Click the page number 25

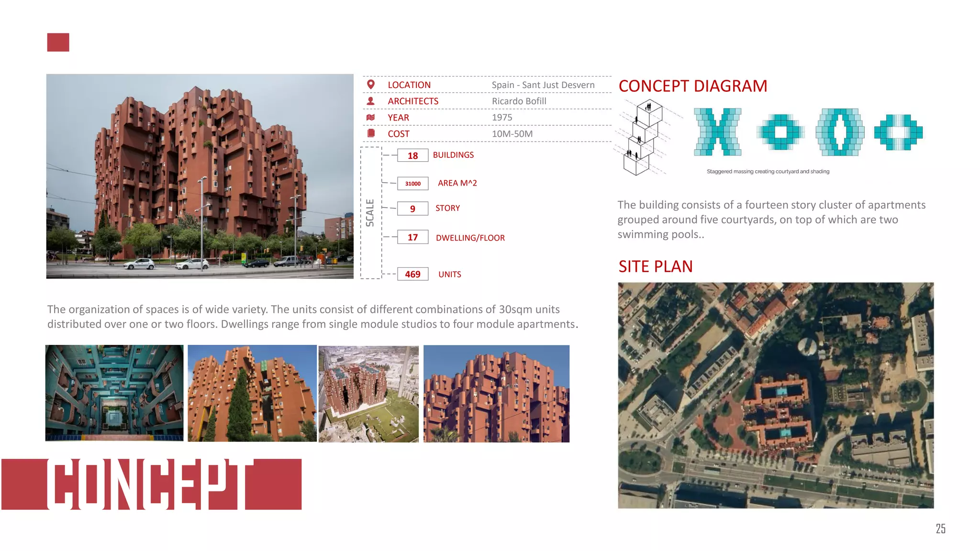(x=940, y=529)
